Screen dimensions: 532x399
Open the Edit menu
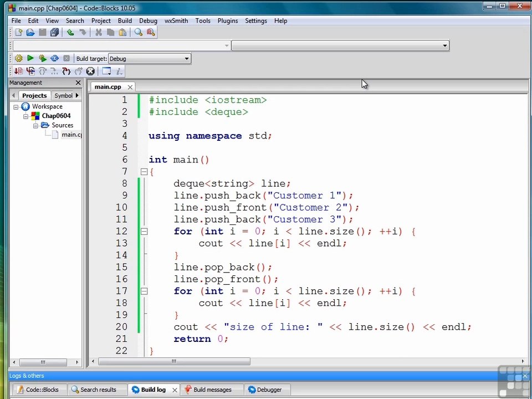point(33,21)
